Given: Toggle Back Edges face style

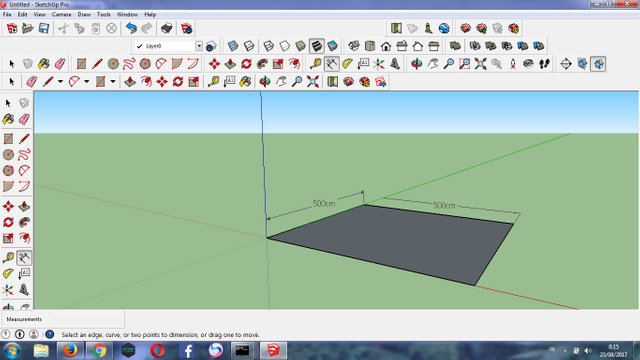Looking at the screenshot, I should [249, 46].
